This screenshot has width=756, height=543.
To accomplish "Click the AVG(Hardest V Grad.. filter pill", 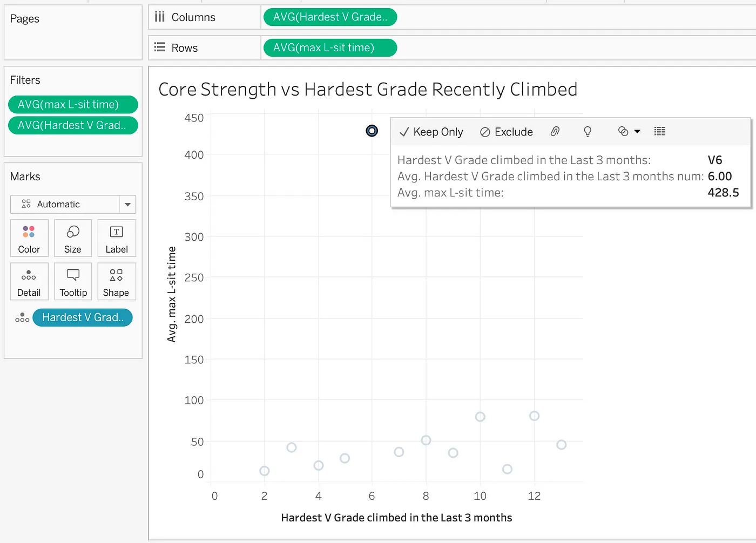I will pos(73,126).
